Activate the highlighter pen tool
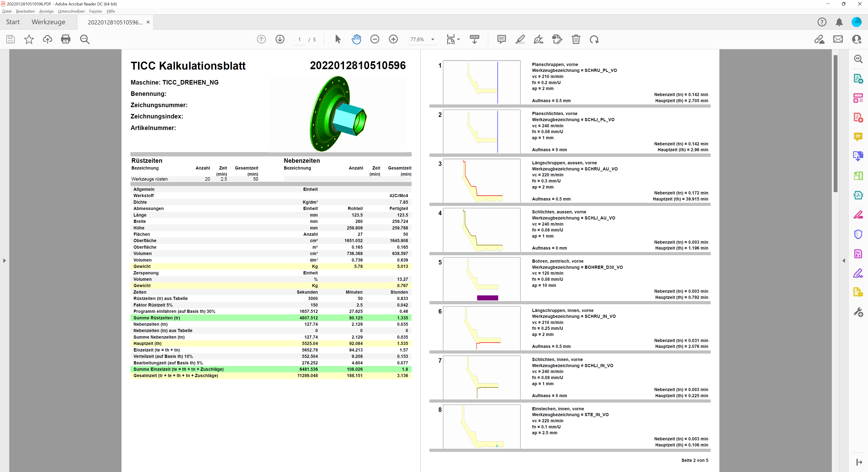 520,39
